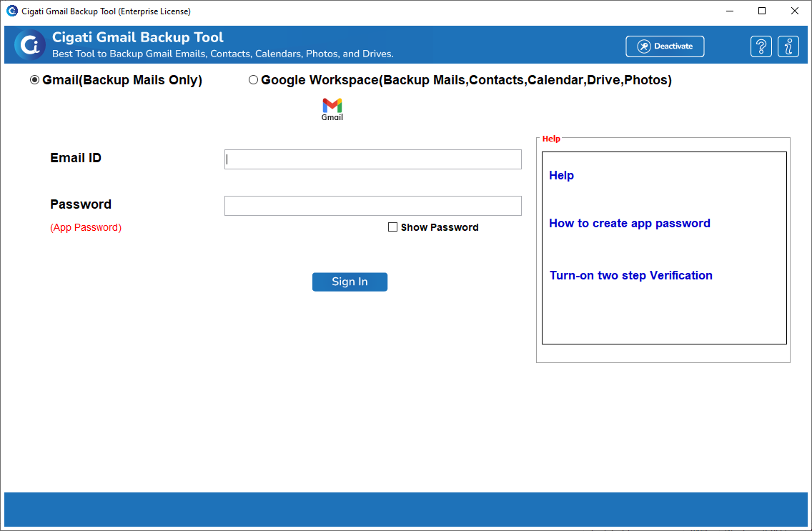Close the Cigati Gmail Backup Tool window
Image resolution: width=812 pixels, height=531 pixels.
[x=794, y=11]
